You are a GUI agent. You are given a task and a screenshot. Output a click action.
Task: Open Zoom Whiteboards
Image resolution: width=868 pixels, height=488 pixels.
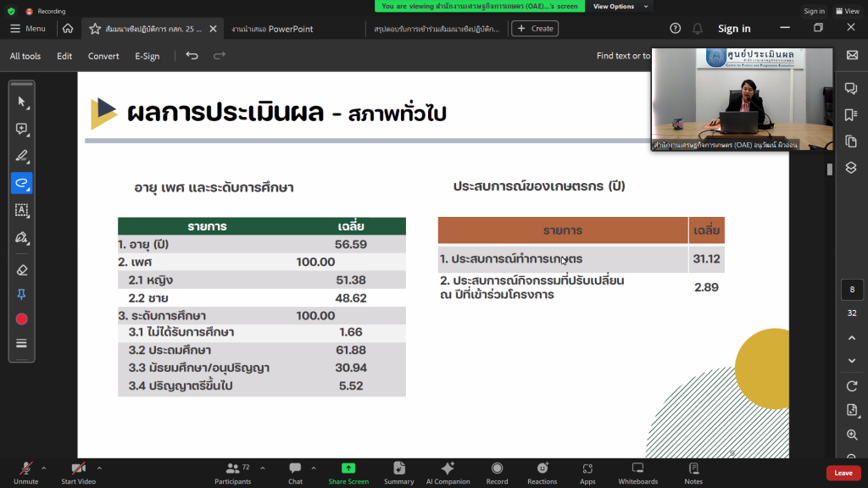tap(637, 474)
